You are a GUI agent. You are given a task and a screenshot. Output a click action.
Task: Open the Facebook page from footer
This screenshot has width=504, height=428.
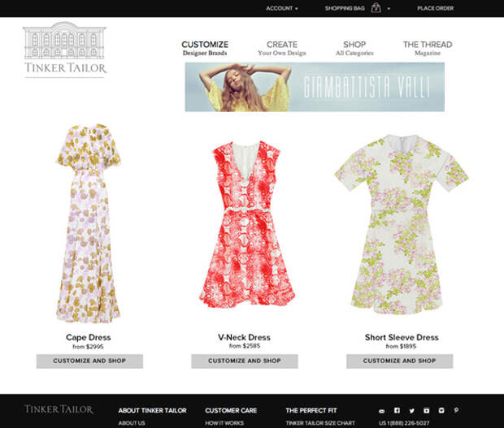pyautogui.click(x=397, y=410)
